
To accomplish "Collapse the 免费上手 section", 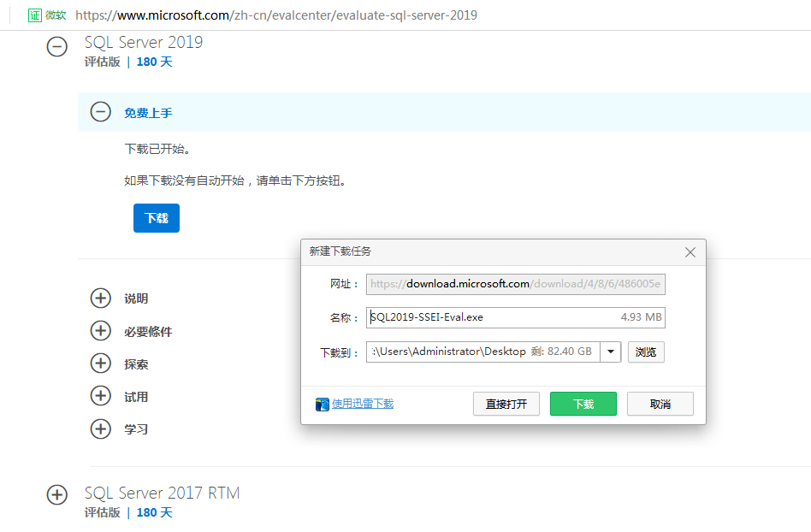I will tap(100, 112).
